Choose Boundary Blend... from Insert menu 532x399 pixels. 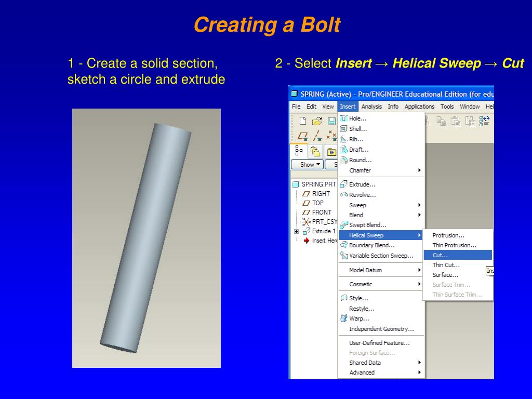coord(382,245)
